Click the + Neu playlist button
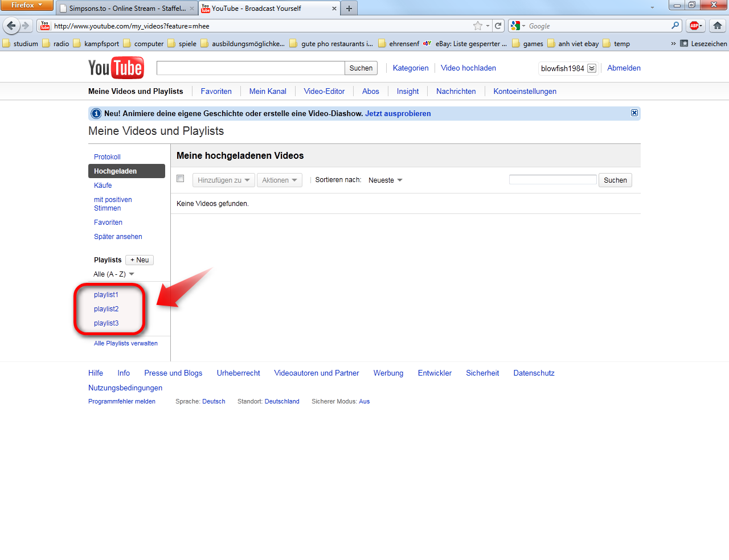This screenshot has height=560, width=729. pos(140,260)
